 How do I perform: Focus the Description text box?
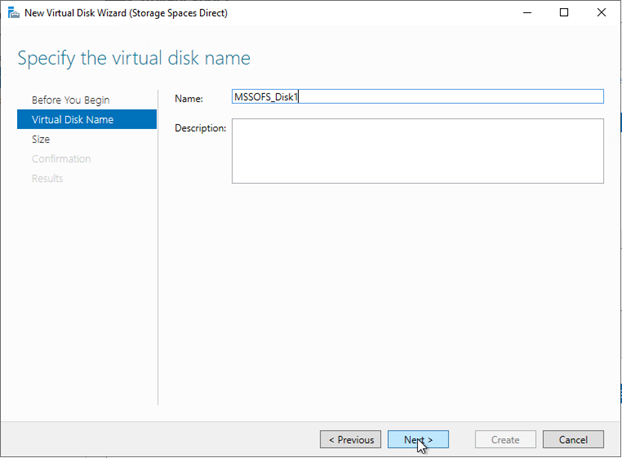click(x=417, y=151)
